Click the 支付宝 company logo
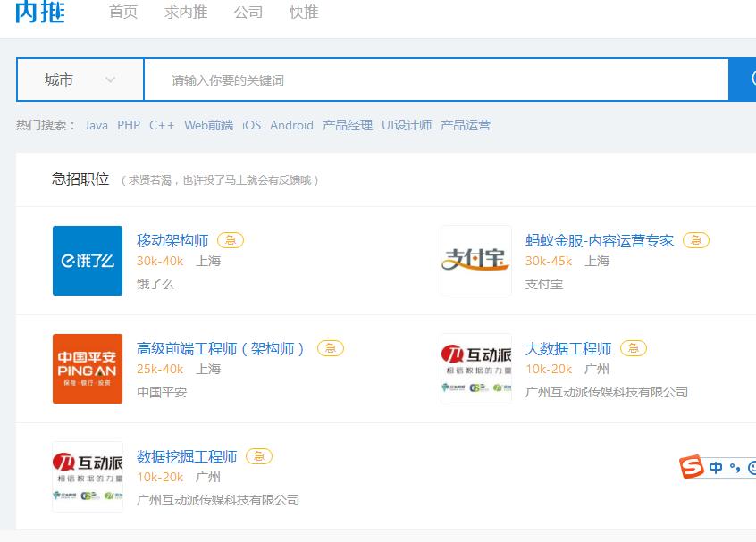 pyautogui.click(x=475, y=261)
